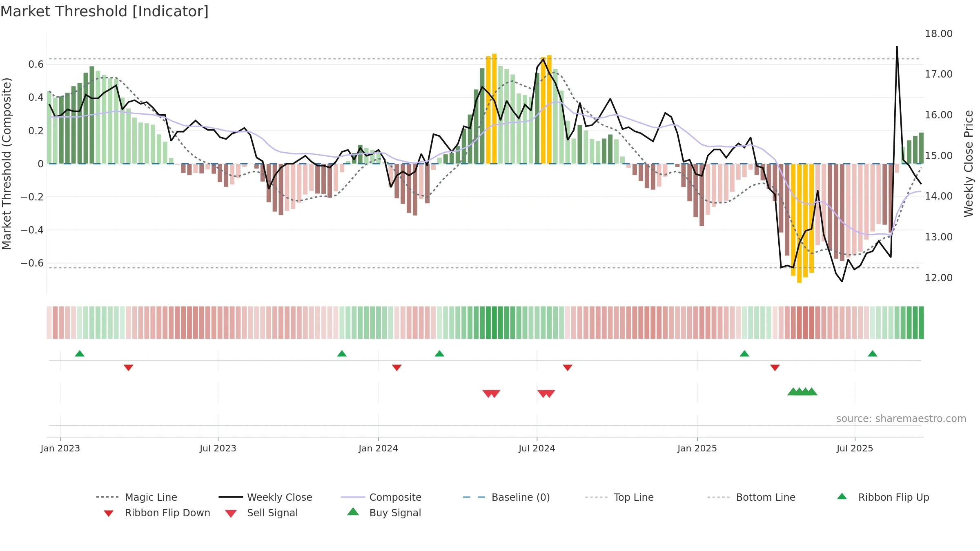Toggle the Weekly Close legend entry
This screenshot has height=551, width=980.
click(x=265, y=497)
